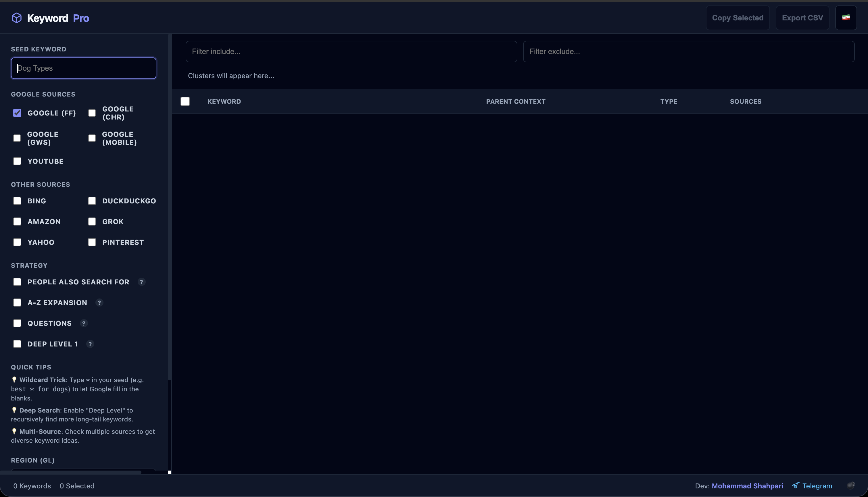Switch language using the Iran flag button
The image size is (868, 497).
[846, 18]
